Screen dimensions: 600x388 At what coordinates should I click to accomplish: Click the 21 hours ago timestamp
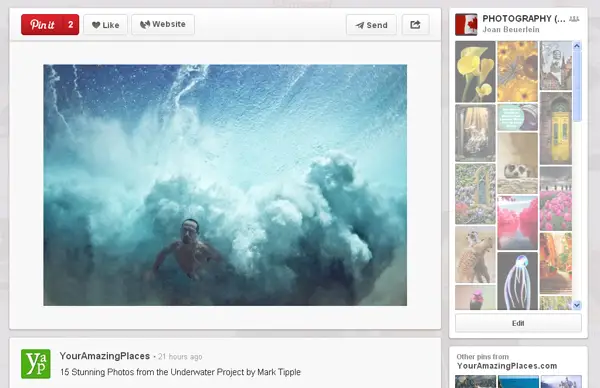coord(180,357)
